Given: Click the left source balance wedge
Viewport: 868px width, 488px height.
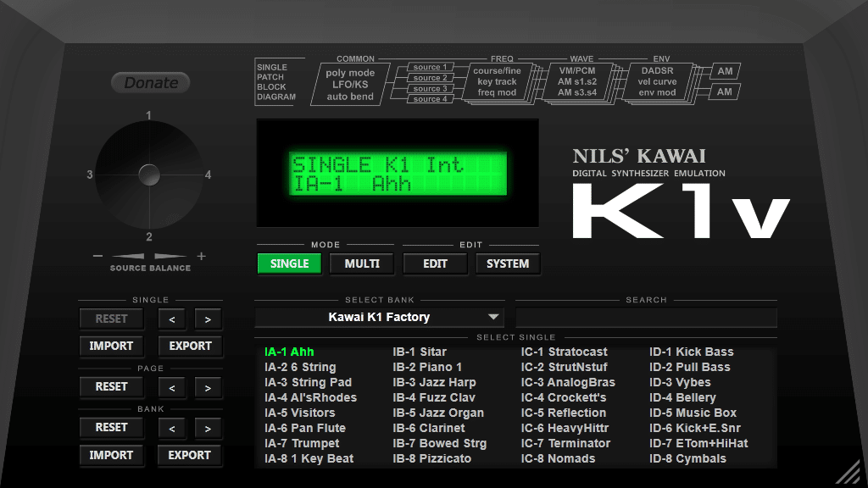Looking at the screenshot, I should click(129, 256).
